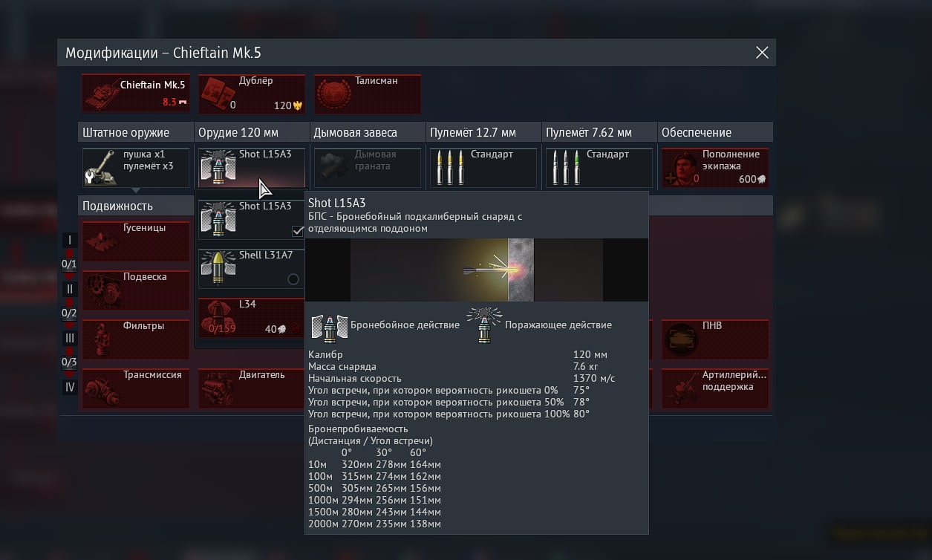
Task: Click the Бронебойное действие armor icon
Action: pyautogui.click(x=330, y=327)
